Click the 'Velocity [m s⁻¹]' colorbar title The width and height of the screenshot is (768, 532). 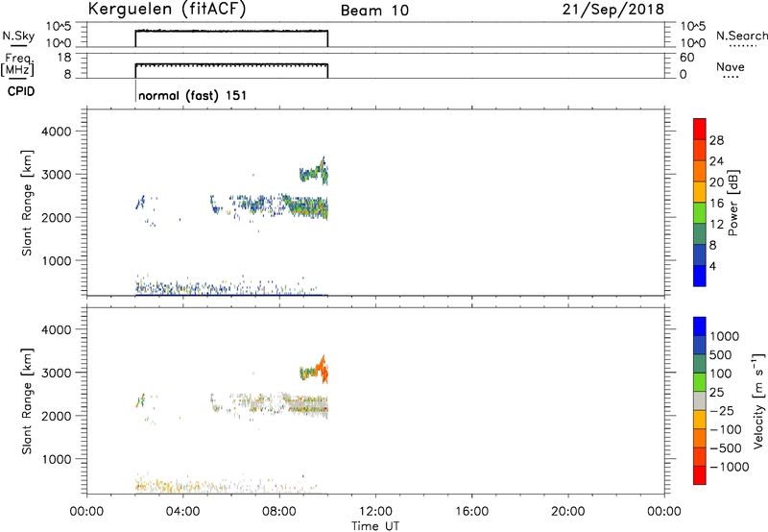pyautogui.click(x=758, y=400)
